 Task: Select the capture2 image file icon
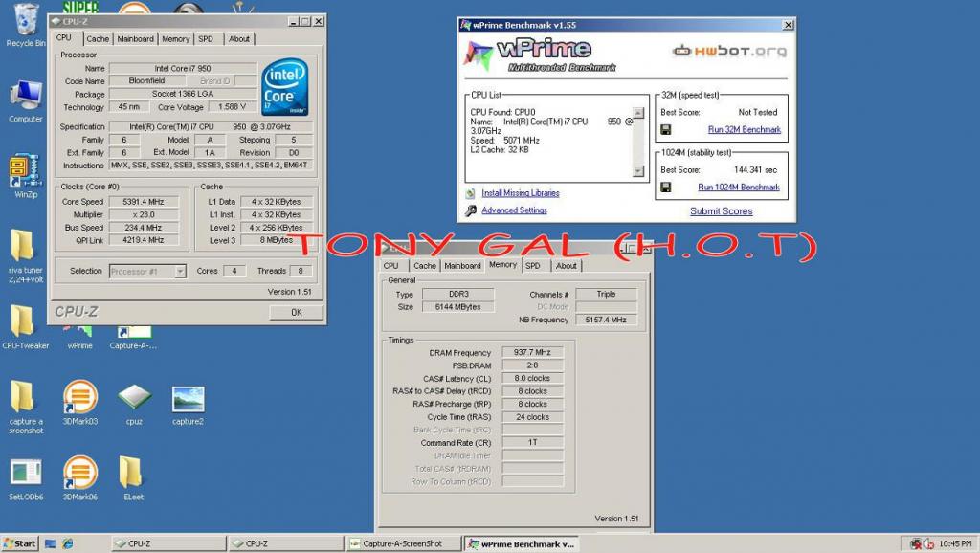coord(189,405)
